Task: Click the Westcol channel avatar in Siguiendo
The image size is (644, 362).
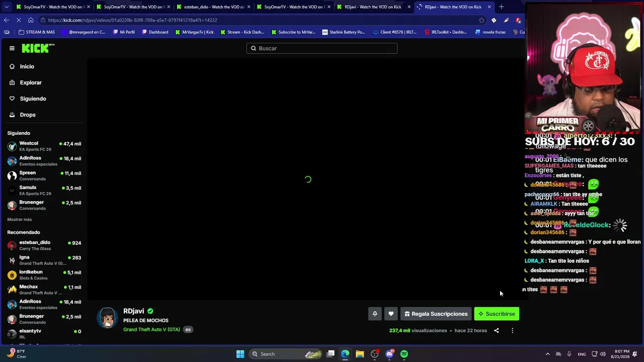Action: point(12,146)
